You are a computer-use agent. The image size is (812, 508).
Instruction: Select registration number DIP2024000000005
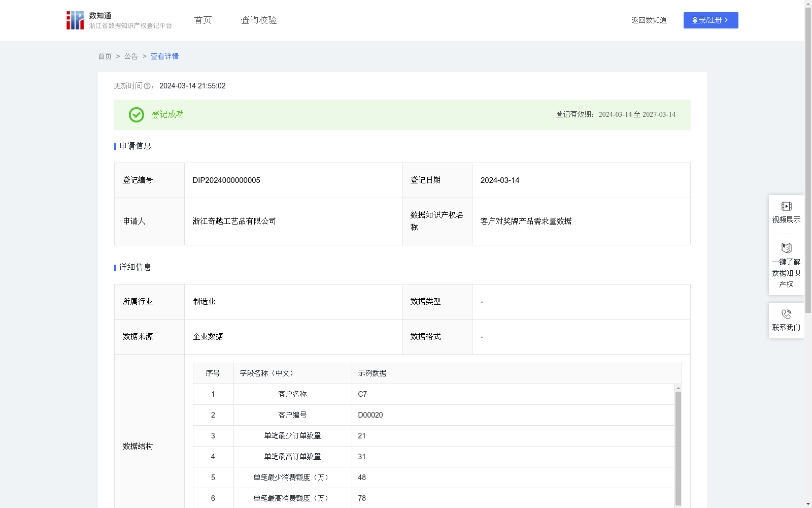coord(226,180)
